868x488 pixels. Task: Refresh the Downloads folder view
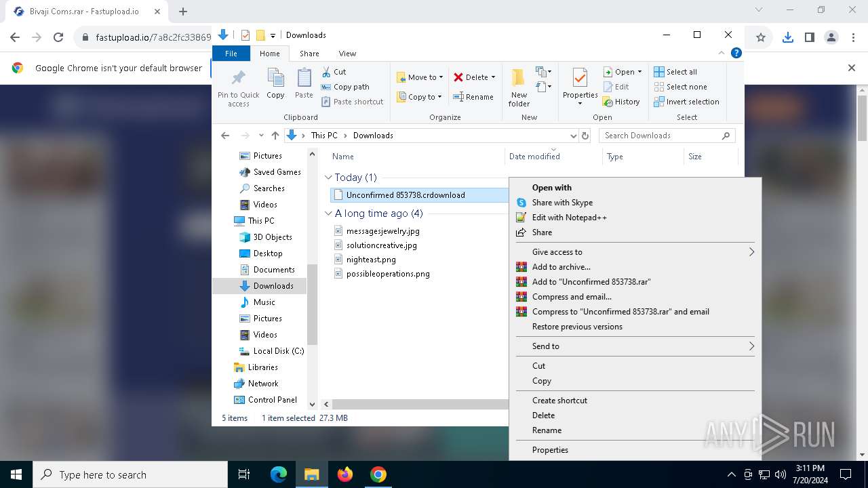click(586, 136)
